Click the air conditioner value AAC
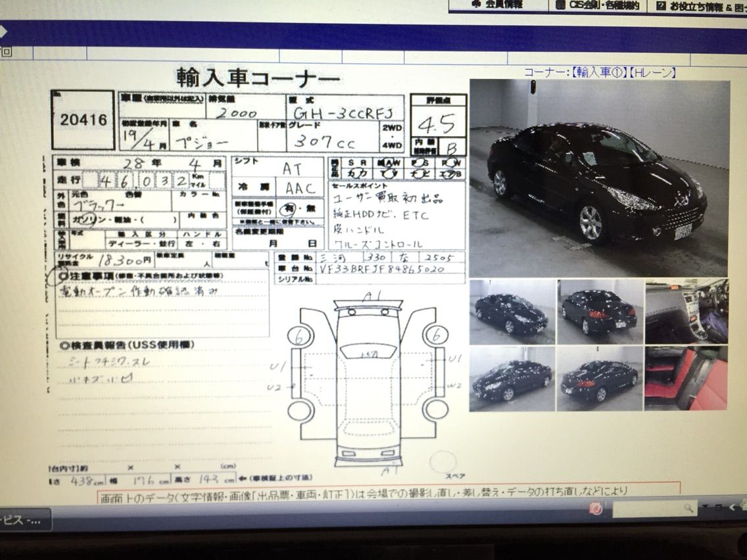Image resolution: width=747 pixels, height=560 pixels. [300, 189]
